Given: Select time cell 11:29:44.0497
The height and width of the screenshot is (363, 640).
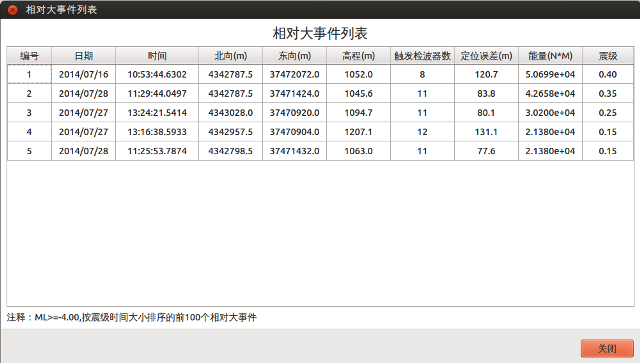Looking at the screenshot, I should point(157,94).
